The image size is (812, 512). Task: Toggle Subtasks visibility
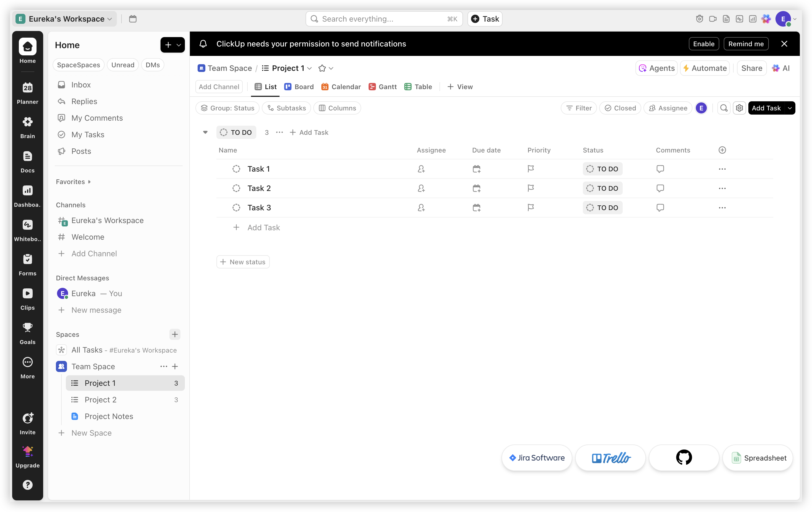(x=286, y=108)
